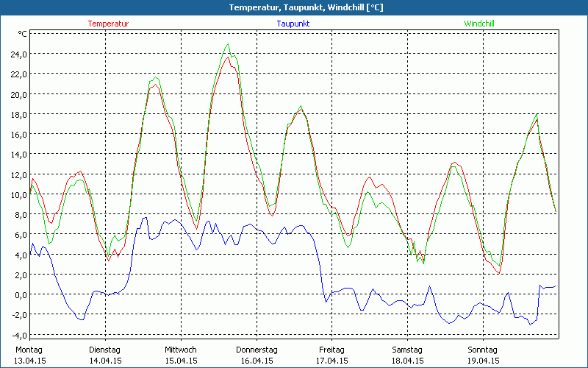Click the Mittwoch day label

click(181, 350)
